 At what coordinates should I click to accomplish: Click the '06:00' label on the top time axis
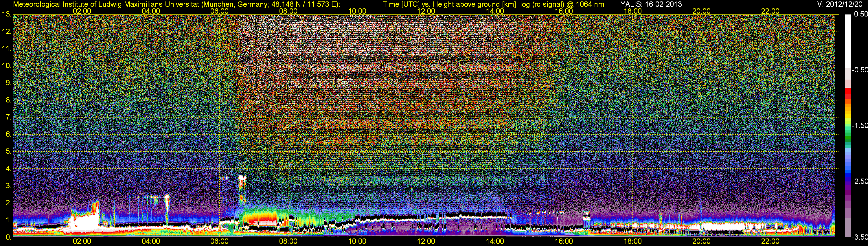tap(219, 11)
